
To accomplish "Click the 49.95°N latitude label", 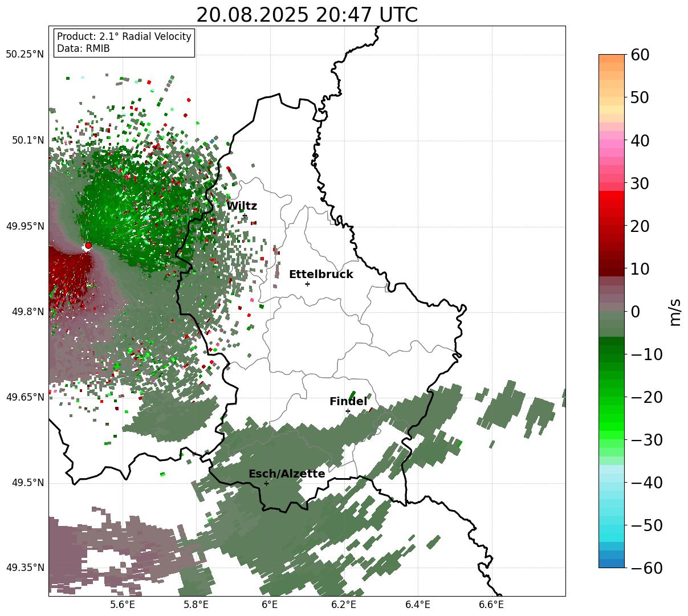I will 25,226.
